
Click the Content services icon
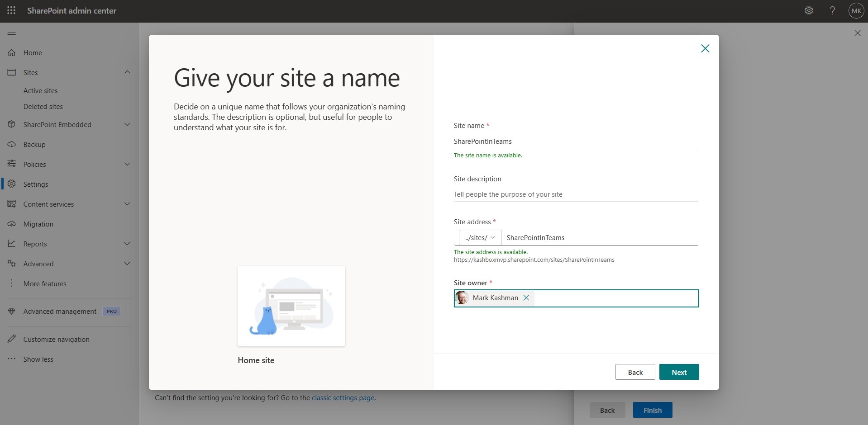coord(12,203)
